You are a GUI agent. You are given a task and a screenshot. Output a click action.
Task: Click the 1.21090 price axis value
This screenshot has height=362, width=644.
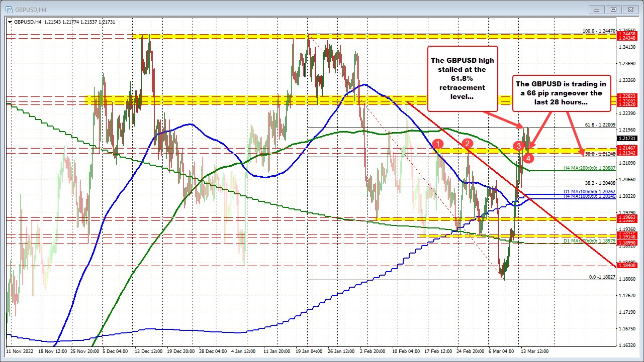(x=626, y=163)
